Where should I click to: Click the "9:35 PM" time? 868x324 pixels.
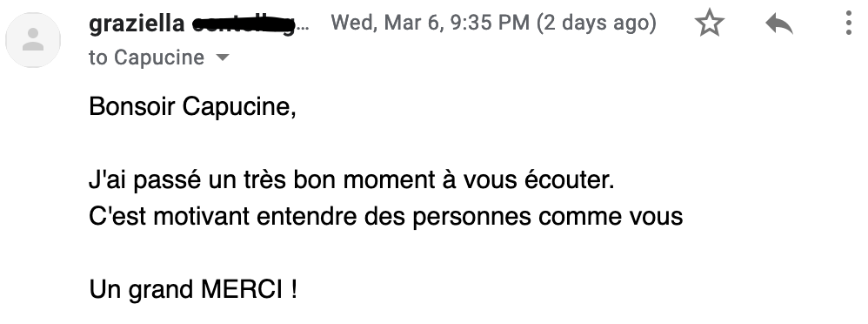pos(490,24)
